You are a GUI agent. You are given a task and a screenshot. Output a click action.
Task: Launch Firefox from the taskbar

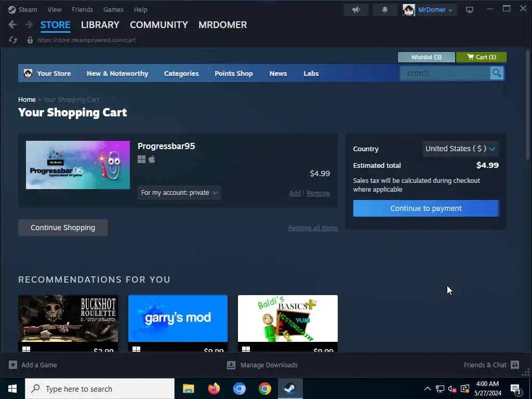pos(214,389)
